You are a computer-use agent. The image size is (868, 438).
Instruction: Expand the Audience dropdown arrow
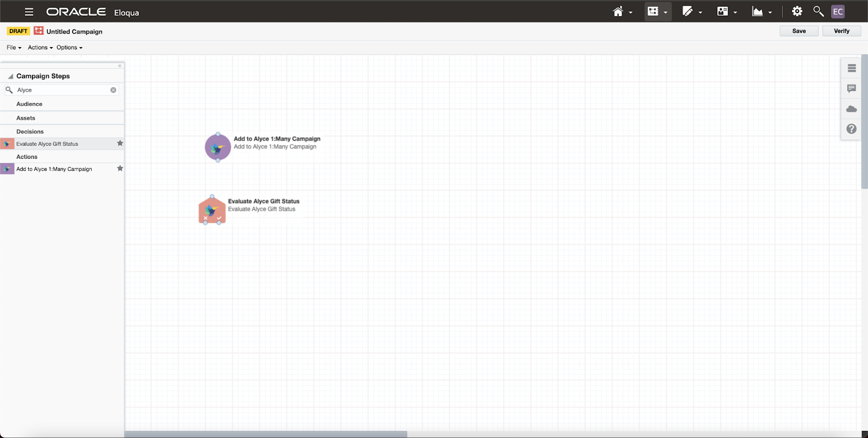click(735, 12)
